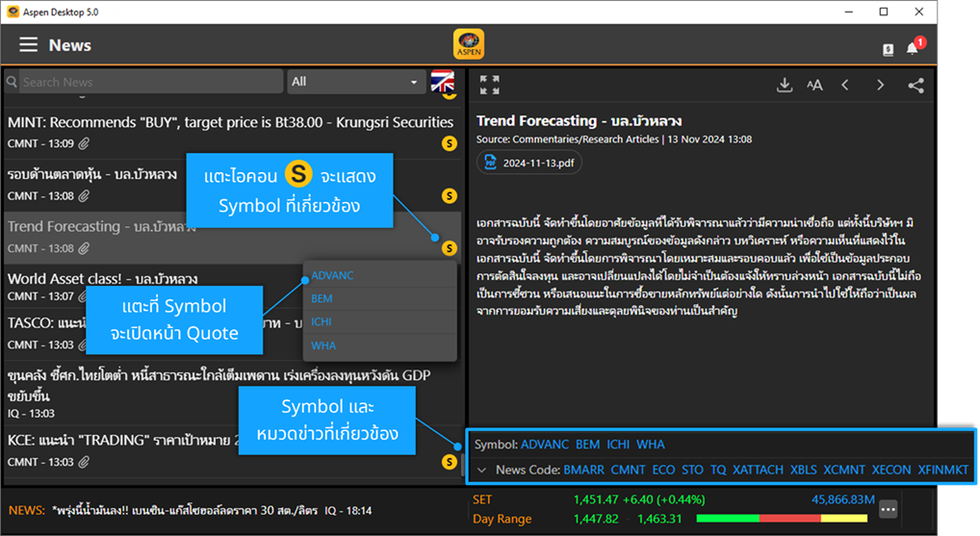Show symbols for MINT news S icon
The width and height of the screenshot is (980, 536).
[449, 143]
